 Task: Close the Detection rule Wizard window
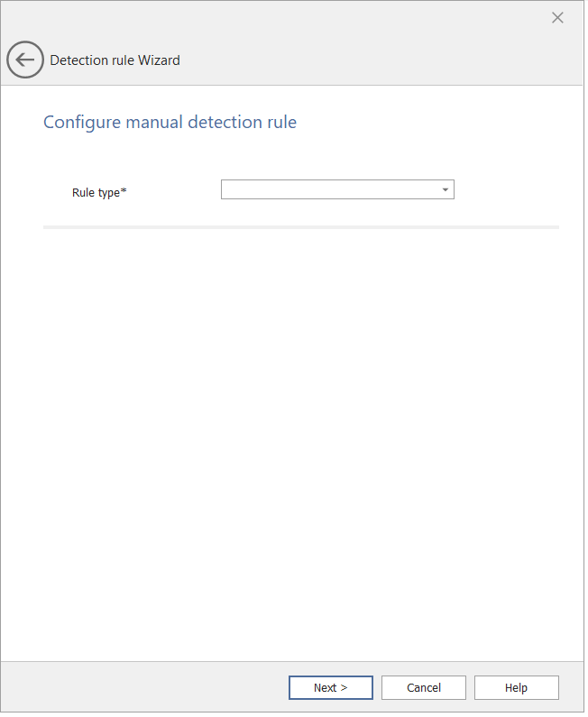(x=557, y=18)
